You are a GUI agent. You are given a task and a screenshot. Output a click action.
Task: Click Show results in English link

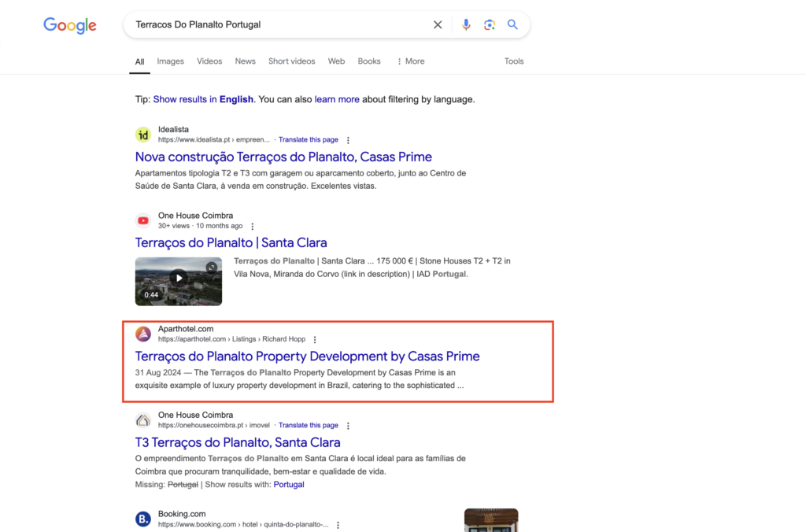(203, 99)
